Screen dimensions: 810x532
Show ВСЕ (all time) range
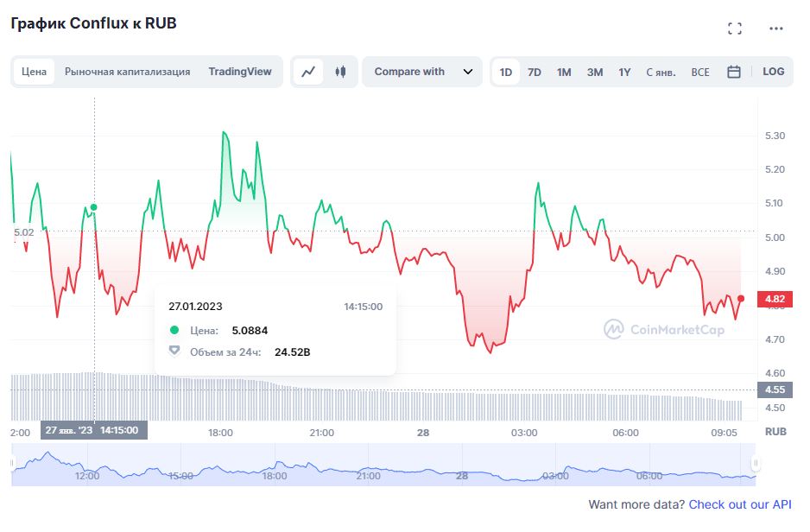point(700,72)
